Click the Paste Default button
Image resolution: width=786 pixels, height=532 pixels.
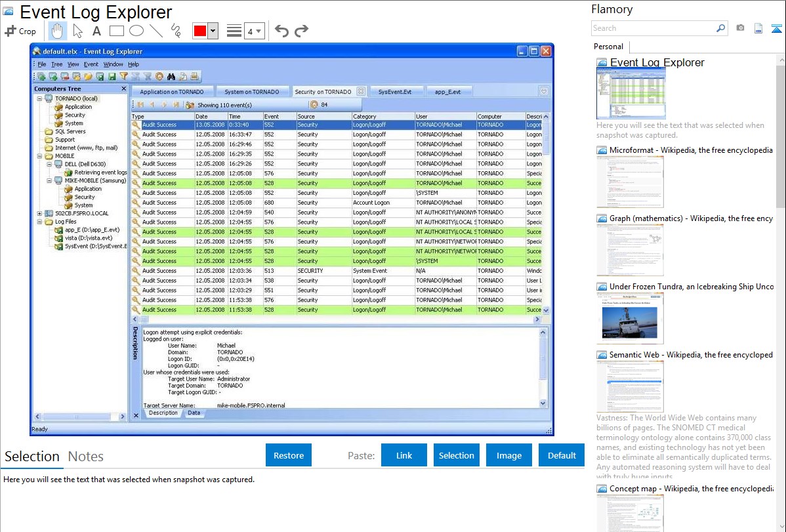pos(562,455)
